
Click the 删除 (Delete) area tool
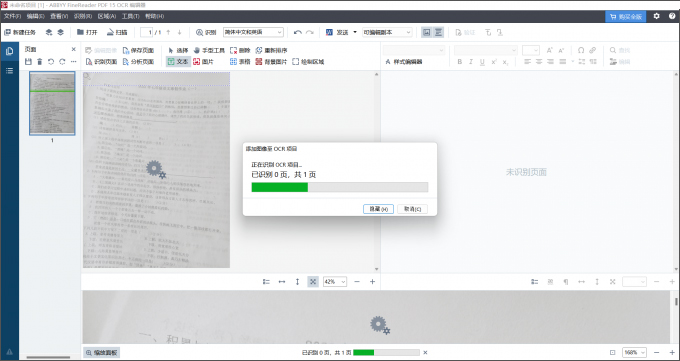pyautogui.click(x=240, y=50)
